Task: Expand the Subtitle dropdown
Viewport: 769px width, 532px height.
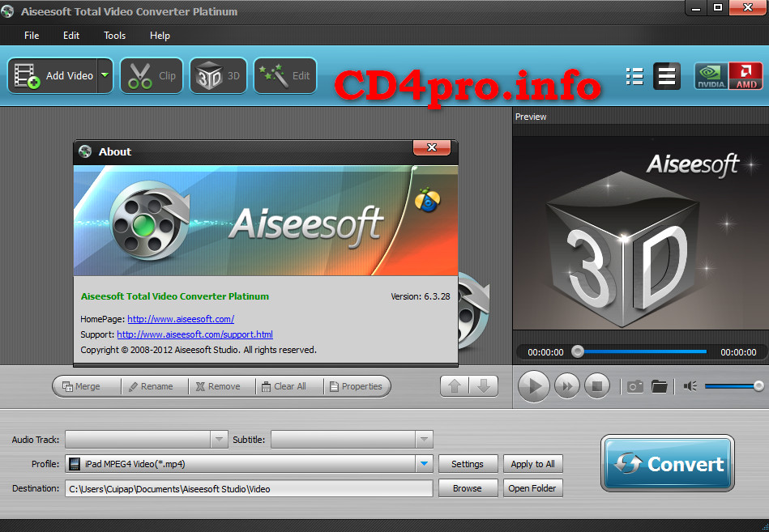Action: point(425,440)
